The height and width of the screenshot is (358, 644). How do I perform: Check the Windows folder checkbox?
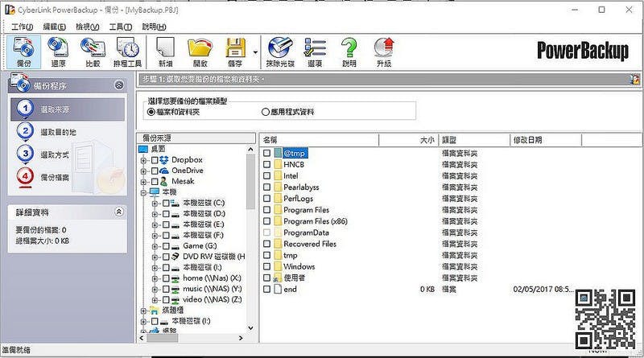pyautogui.click(x=266, y=266)
